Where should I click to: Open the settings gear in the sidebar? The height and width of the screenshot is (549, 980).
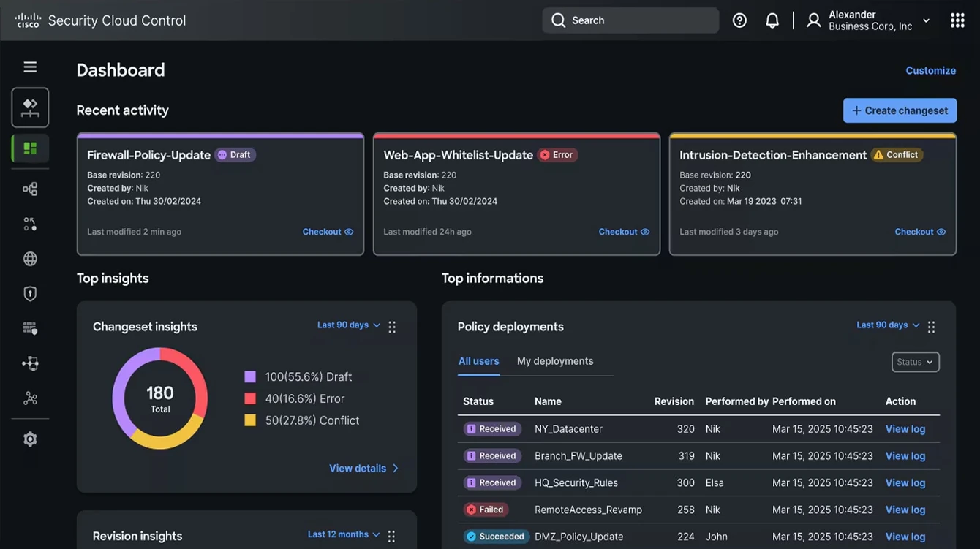click(x=30, y=439)
